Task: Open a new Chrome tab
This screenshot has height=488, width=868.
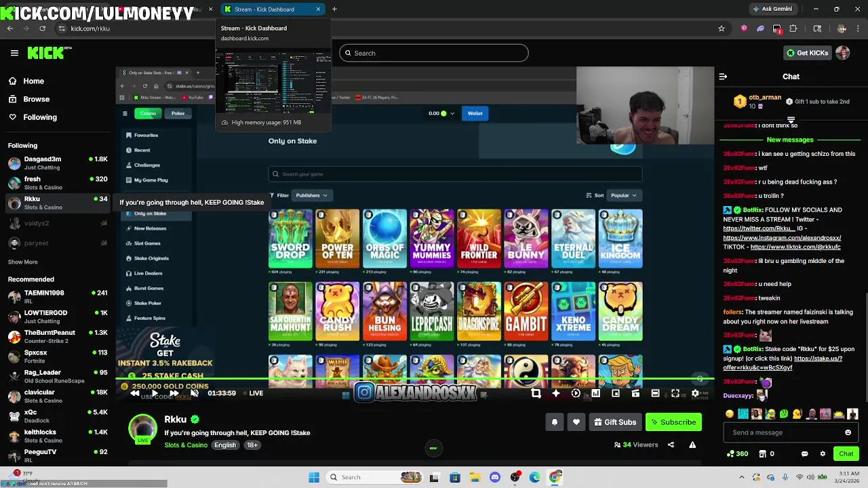Action: point(334,9)
